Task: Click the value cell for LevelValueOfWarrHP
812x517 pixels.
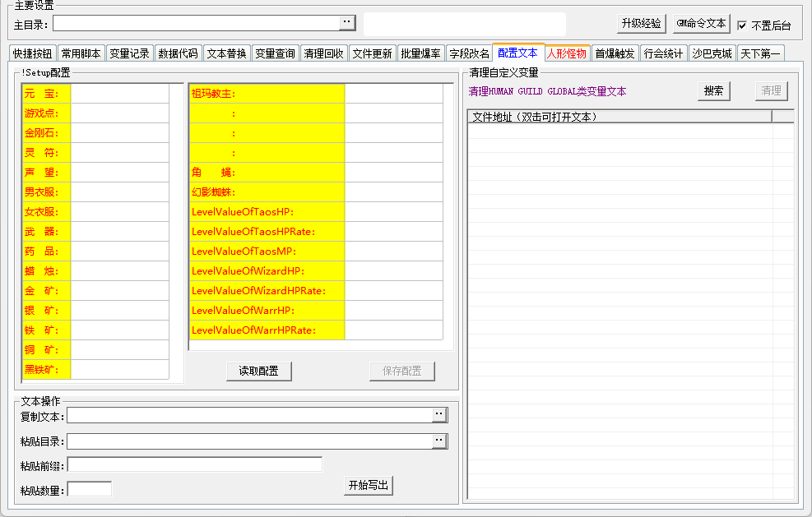Action: point(393,311)
